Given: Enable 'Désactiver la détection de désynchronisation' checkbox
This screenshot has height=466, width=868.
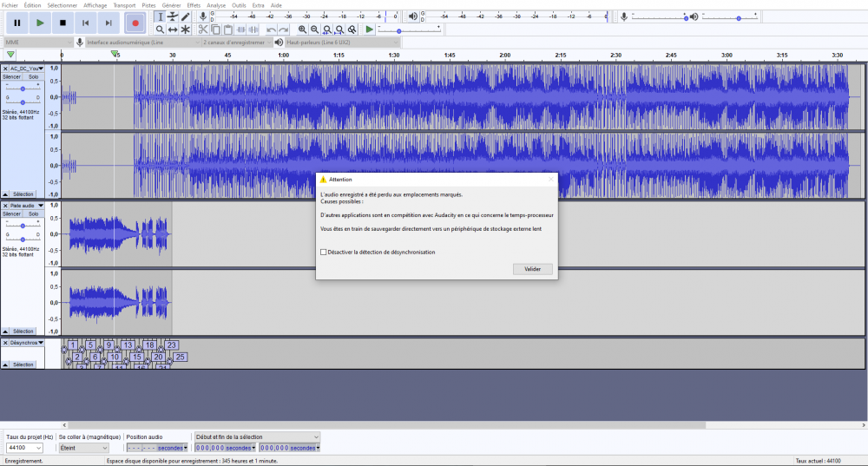Looking at the screenshot, I should 324,252.
